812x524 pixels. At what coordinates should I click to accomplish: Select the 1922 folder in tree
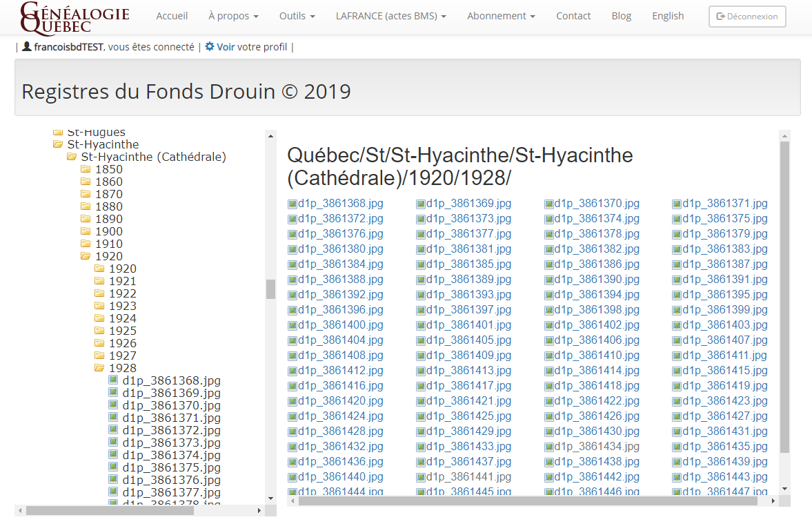[x=123, y=293]
